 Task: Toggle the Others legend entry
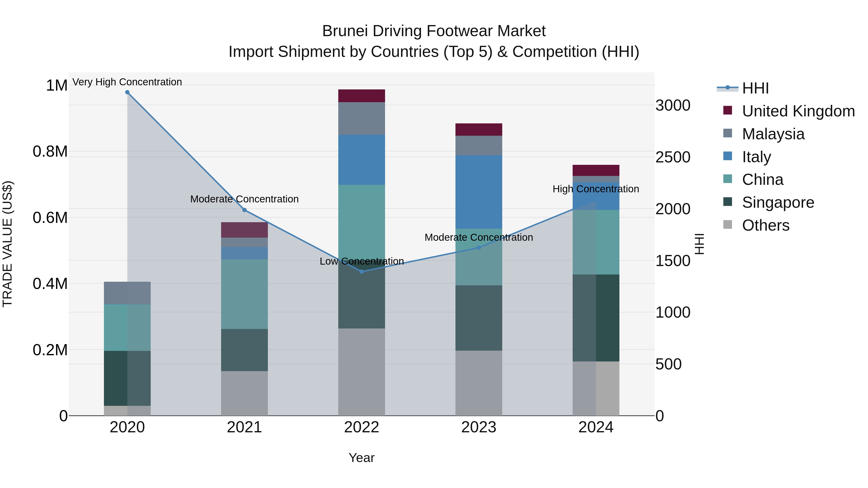(756, 225)
